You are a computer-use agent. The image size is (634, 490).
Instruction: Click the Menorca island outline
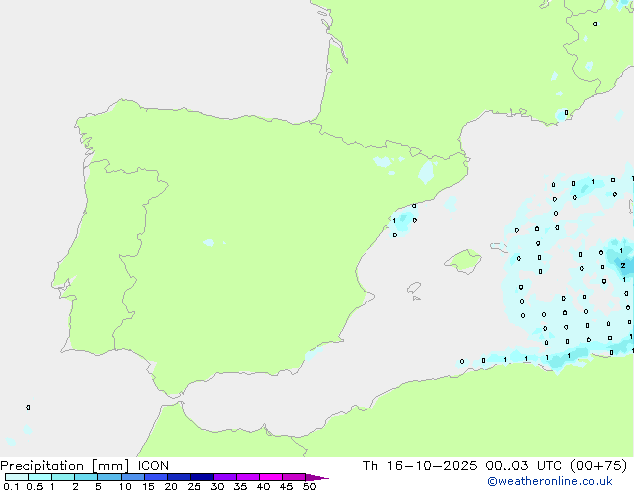pyautogui.click(x=499, y=246)
